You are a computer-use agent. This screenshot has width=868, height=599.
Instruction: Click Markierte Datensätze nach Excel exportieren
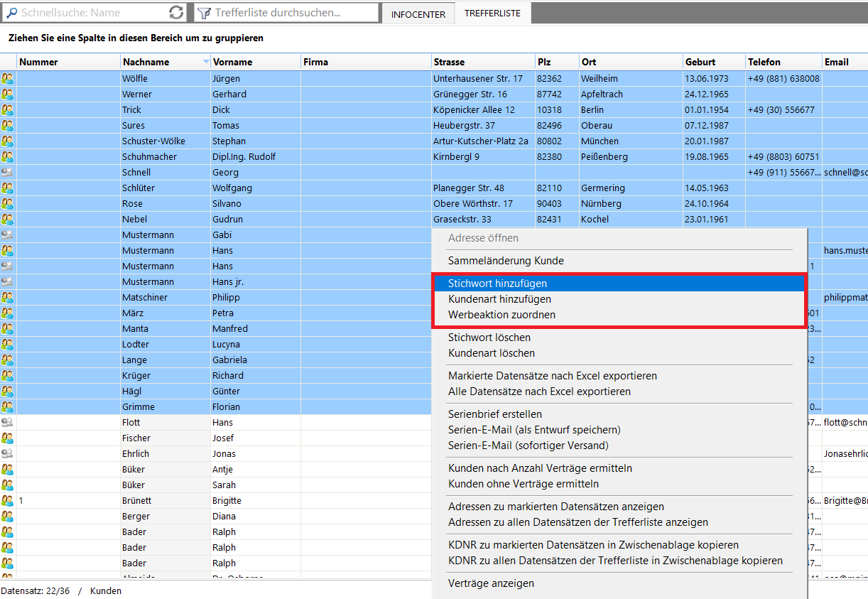[552, 376]
